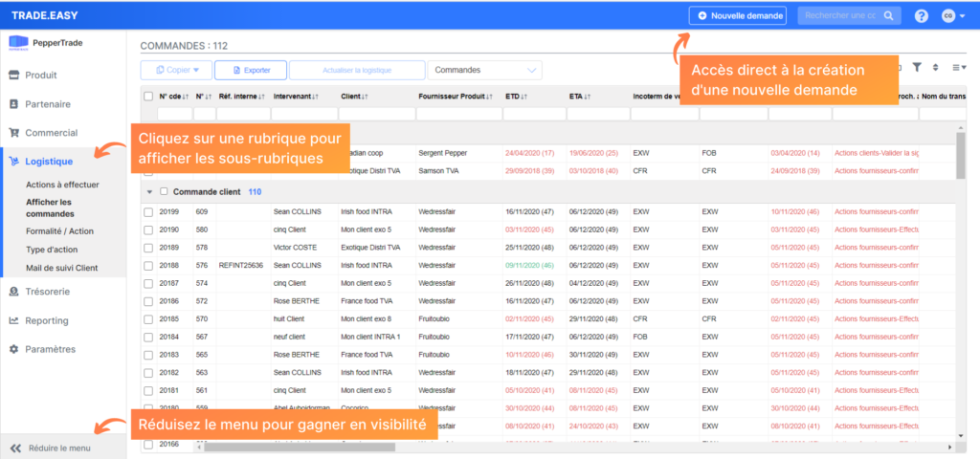
Task: Open the column list menu icon
Action: 959,68
